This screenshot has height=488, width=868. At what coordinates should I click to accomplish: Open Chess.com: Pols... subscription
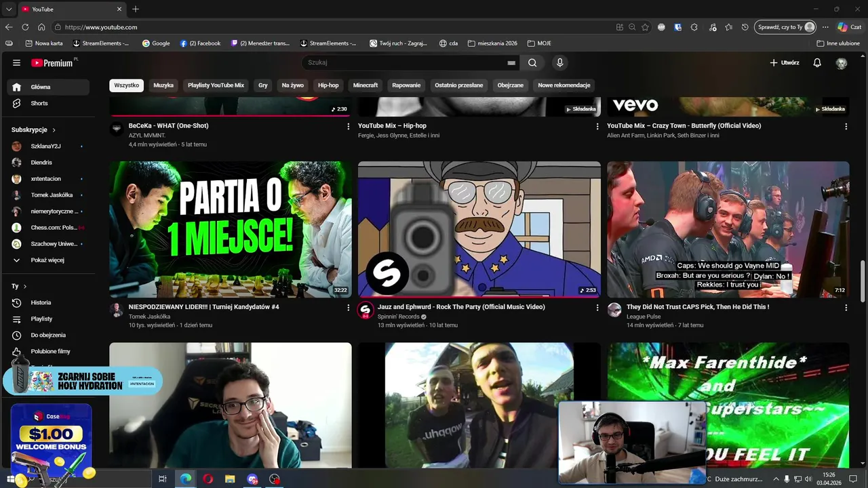coord(48,227)
